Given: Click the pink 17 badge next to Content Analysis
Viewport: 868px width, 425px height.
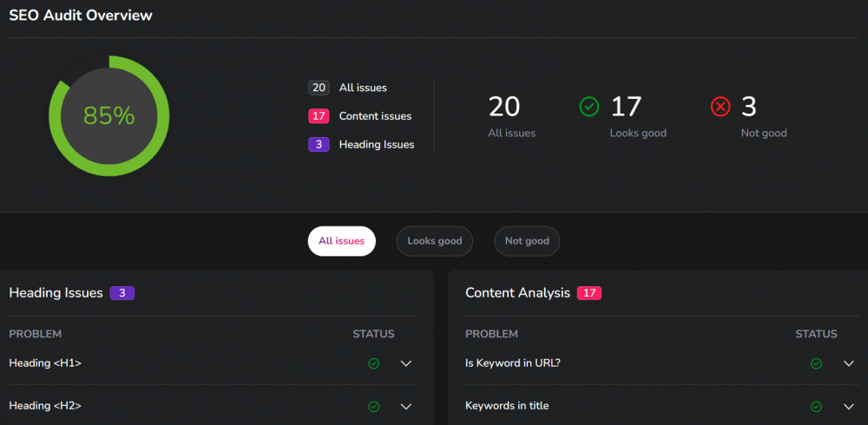Looking at the screenshot, I should [589, 293].
